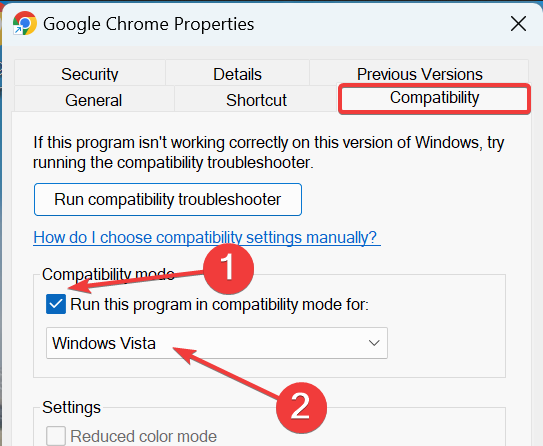Image resolution: width=543 pixels, height=446 pixels.
Task: Click the red step 2 annotation circle
Action: [x=301, y=407]
